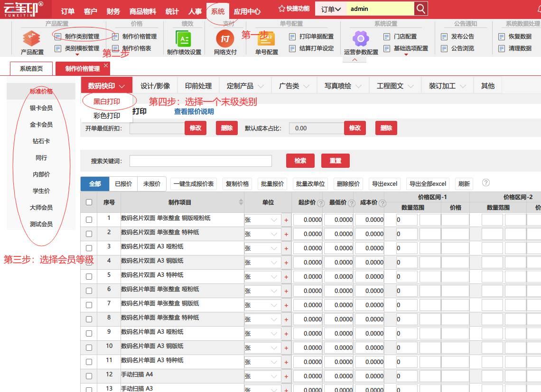Screen dimensions: 541x392
Task: Open the 网络支付 icon
Action: pos(225,38)
